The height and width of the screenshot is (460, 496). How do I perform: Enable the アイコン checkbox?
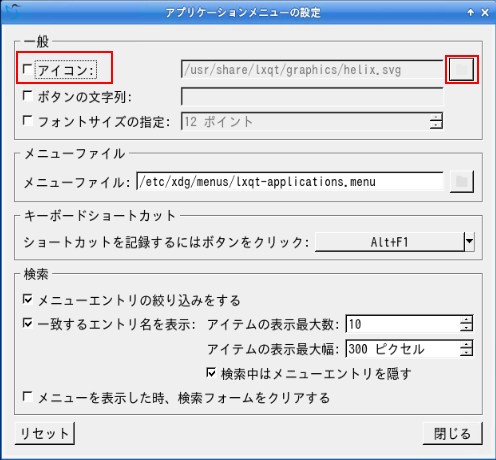(27, 69)
